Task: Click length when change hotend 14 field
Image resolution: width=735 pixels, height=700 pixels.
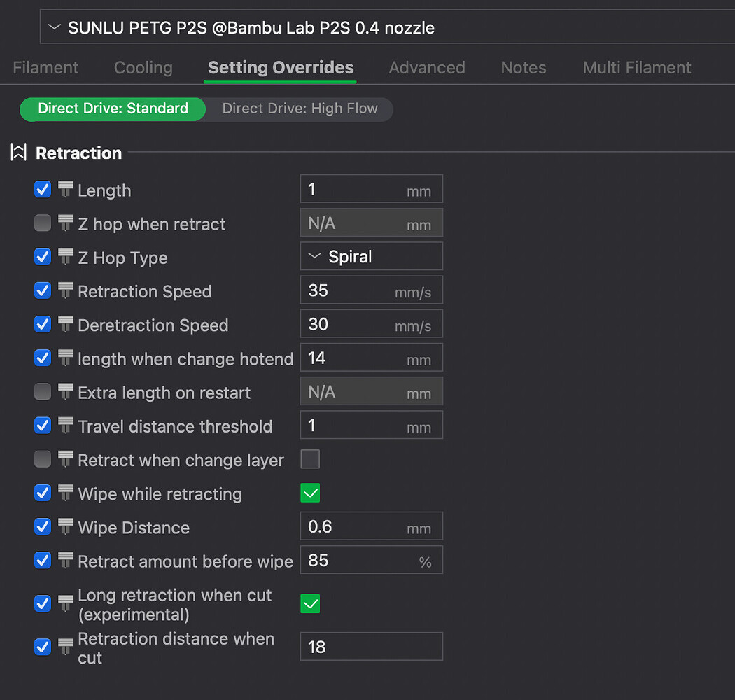Action: click(372, 358)
